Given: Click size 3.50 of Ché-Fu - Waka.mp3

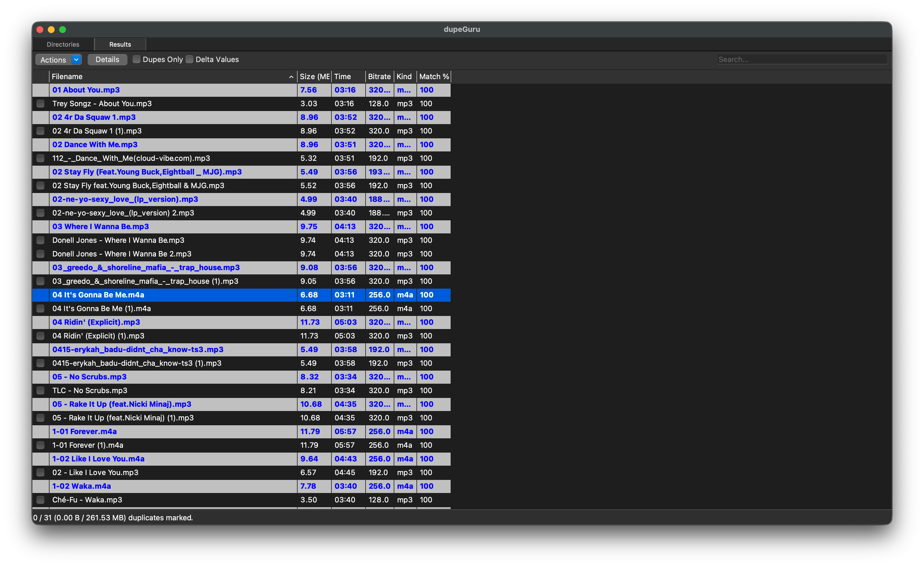Looking at the screenshot, I should coord(309,500).
